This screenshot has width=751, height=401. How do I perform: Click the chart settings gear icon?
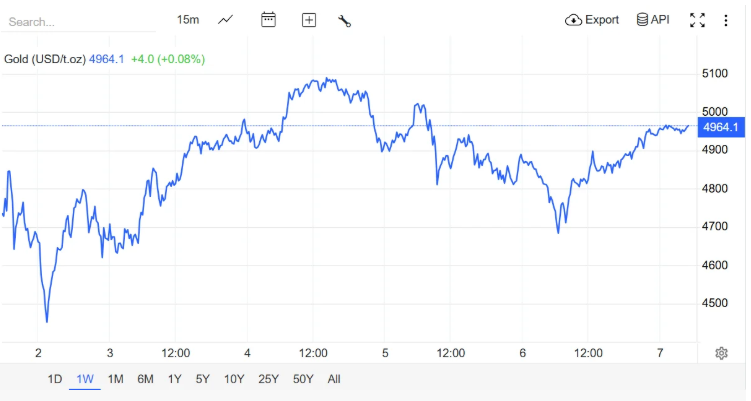coord(721,353)
